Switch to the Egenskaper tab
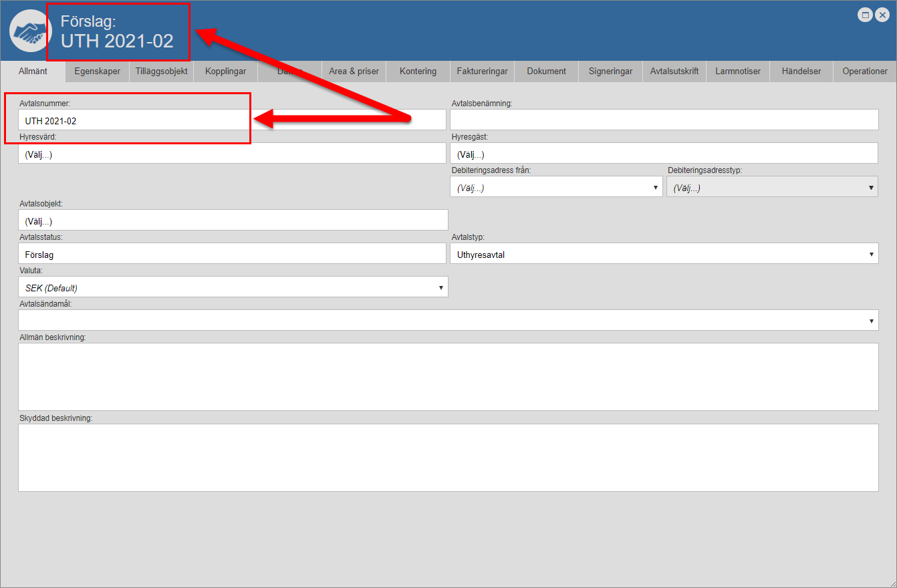 point(97,71)
